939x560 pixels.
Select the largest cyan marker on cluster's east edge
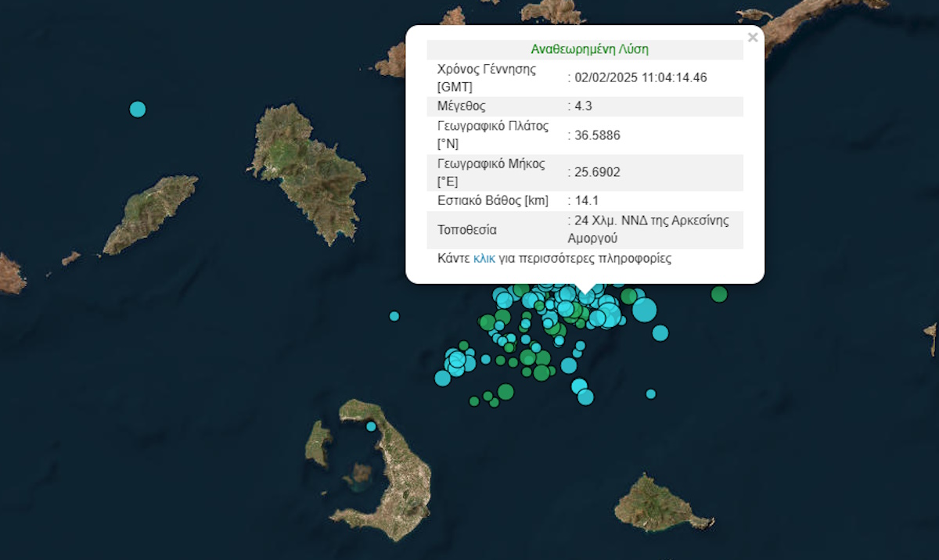pyautogui.click(x=644, y=310)
